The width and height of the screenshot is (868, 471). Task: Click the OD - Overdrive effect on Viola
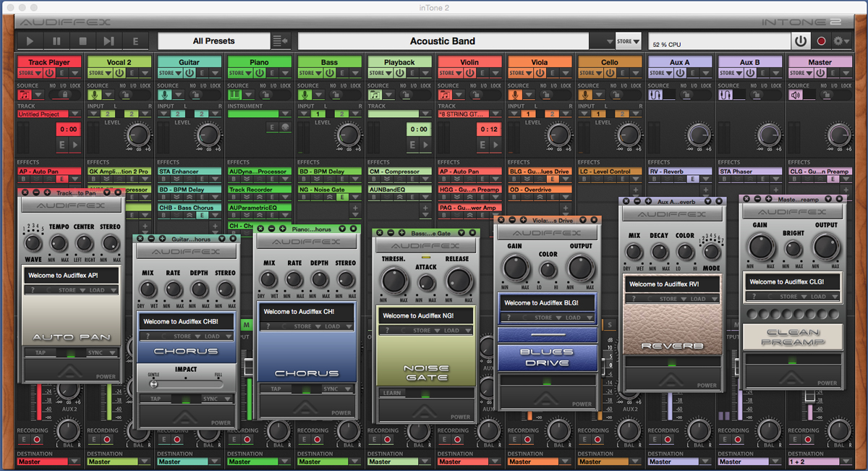[x=540, y=190]
